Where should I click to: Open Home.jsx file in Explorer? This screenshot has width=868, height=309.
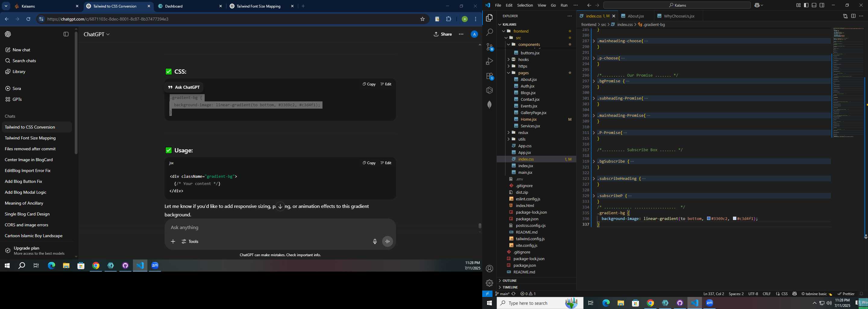tap(529, 119)
